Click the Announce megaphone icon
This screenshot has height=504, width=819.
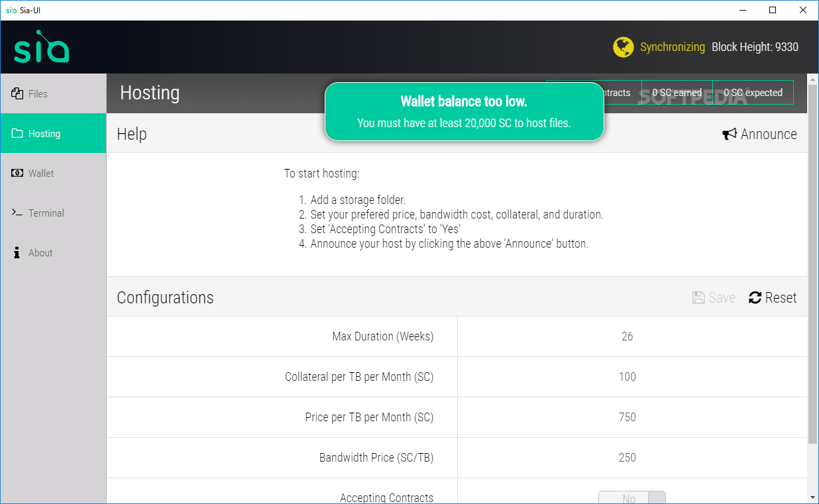point(730,134)
